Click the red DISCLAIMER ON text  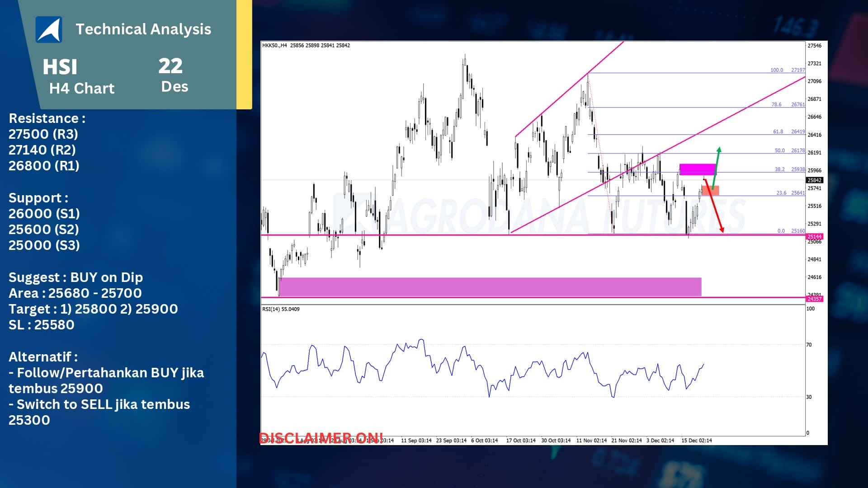coord(321,437)
